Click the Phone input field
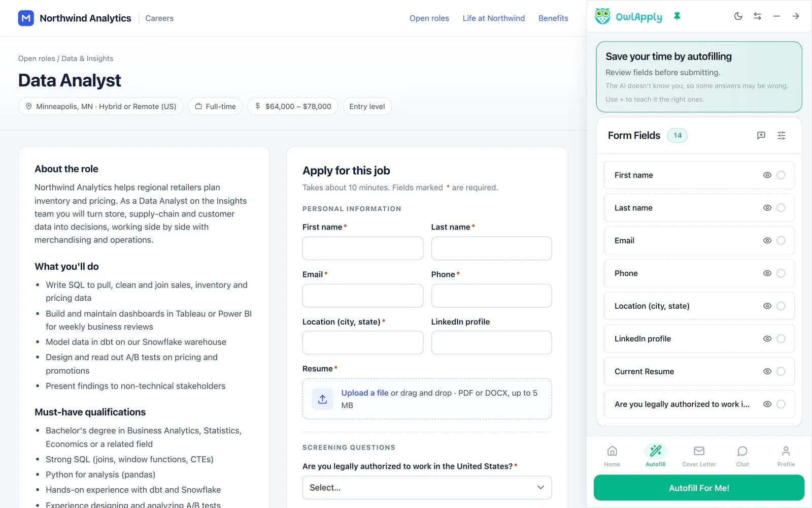 click(491, 296)
